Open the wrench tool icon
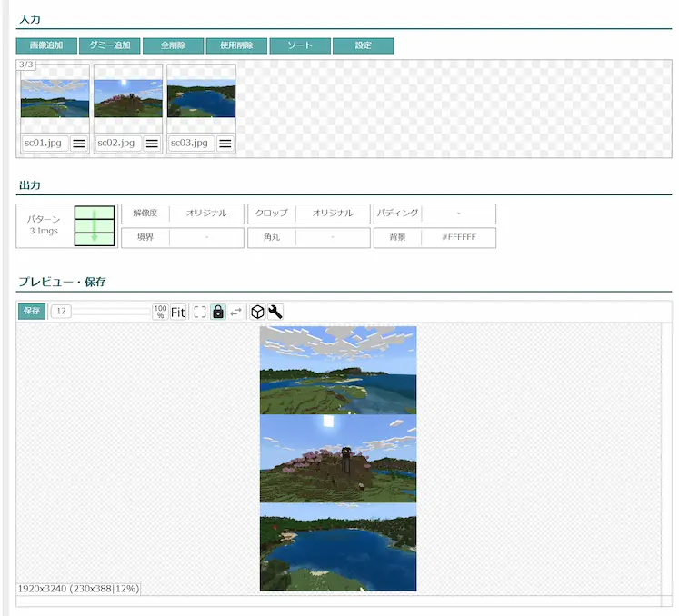 (x=275, y=312)
